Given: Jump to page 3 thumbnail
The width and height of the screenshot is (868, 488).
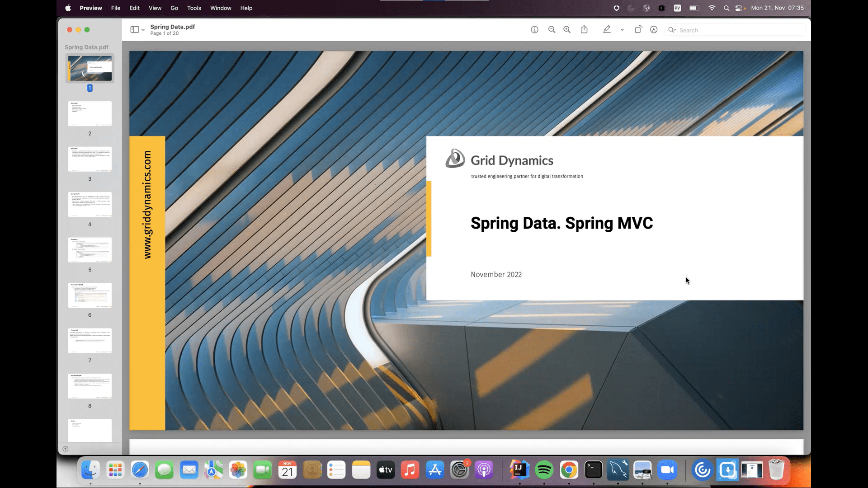Looking at the screenshot, I should pyautogui.click(x=90, y=159).
